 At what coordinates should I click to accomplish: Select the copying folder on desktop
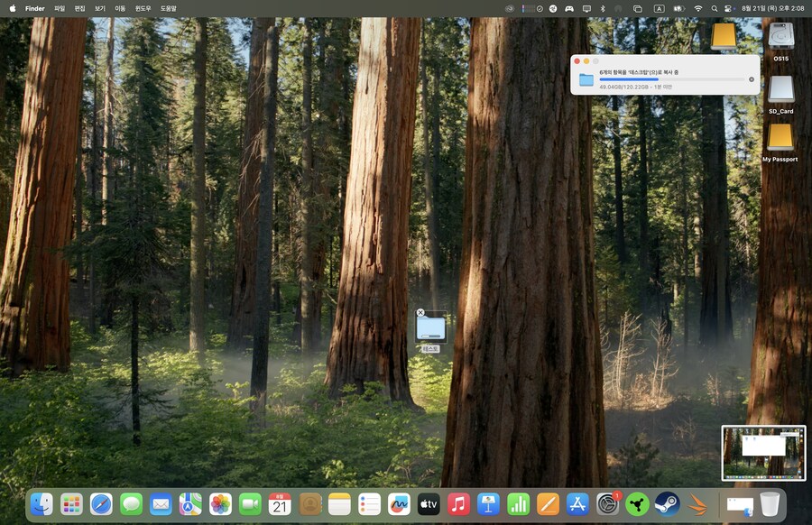tap(431, 327)
